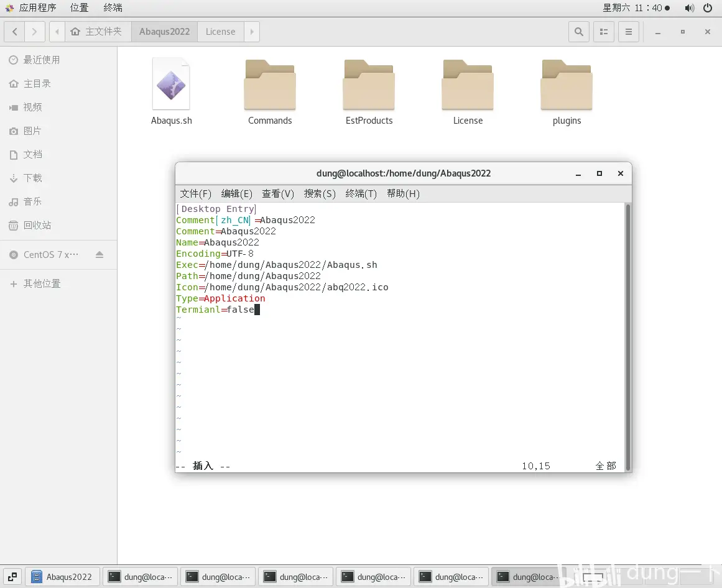Open the terminal 查看(V) menu
722x588 pixels.
[278, 194]
